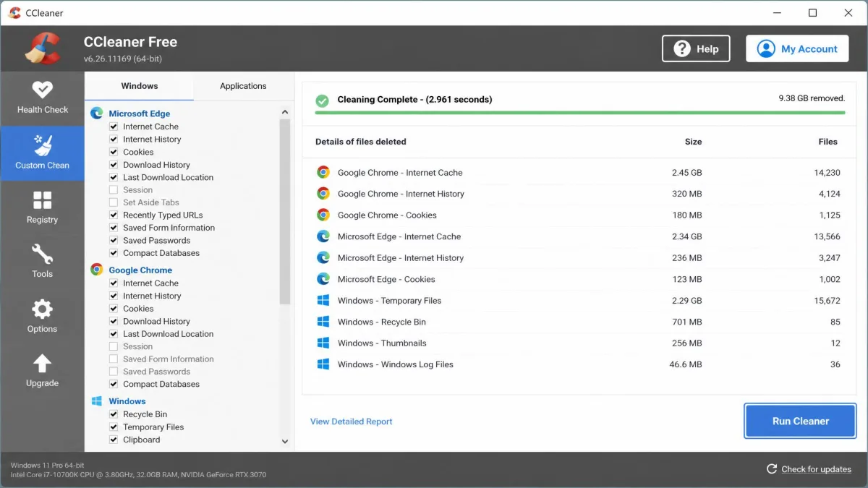
Task: Open the Tools wrench section
Action: tap(42, 262)
